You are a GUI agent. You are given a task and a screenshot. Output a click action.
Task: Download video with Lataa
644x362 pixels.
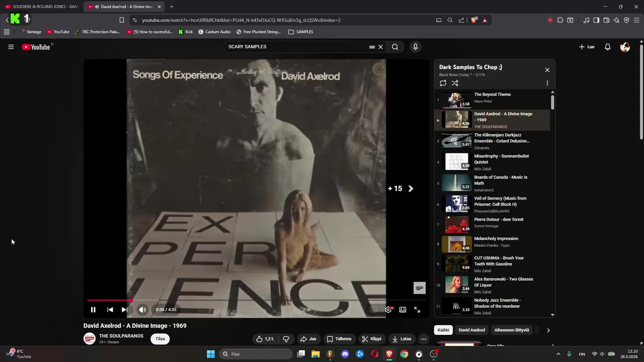(x=402, y=339)
